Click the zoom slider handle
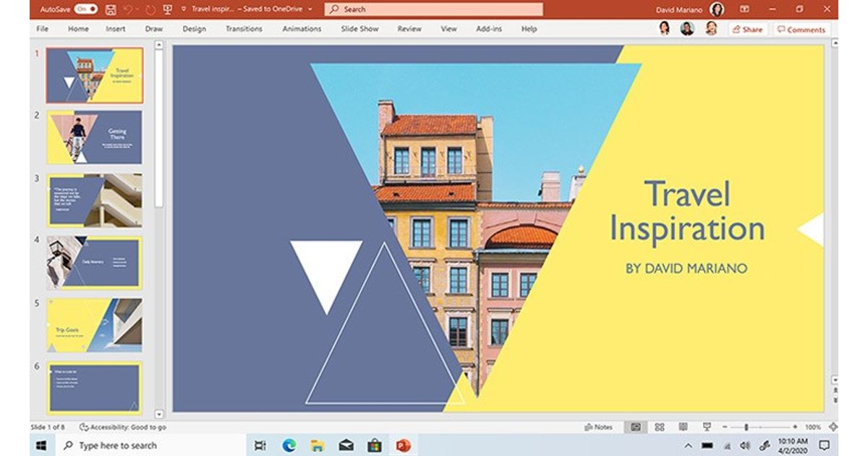 coord(746,427)
